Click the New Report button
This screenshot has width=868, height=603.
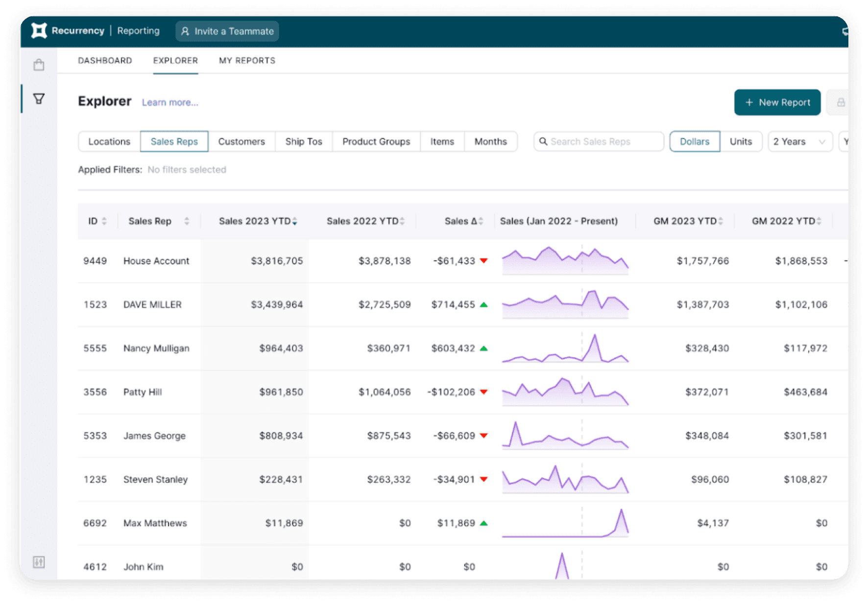(777, 103)
